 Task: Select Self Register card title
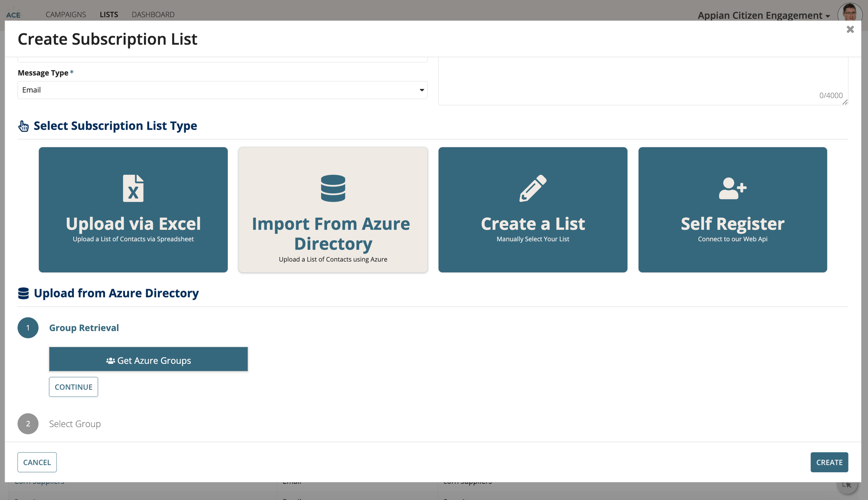[x=732, y=224]
